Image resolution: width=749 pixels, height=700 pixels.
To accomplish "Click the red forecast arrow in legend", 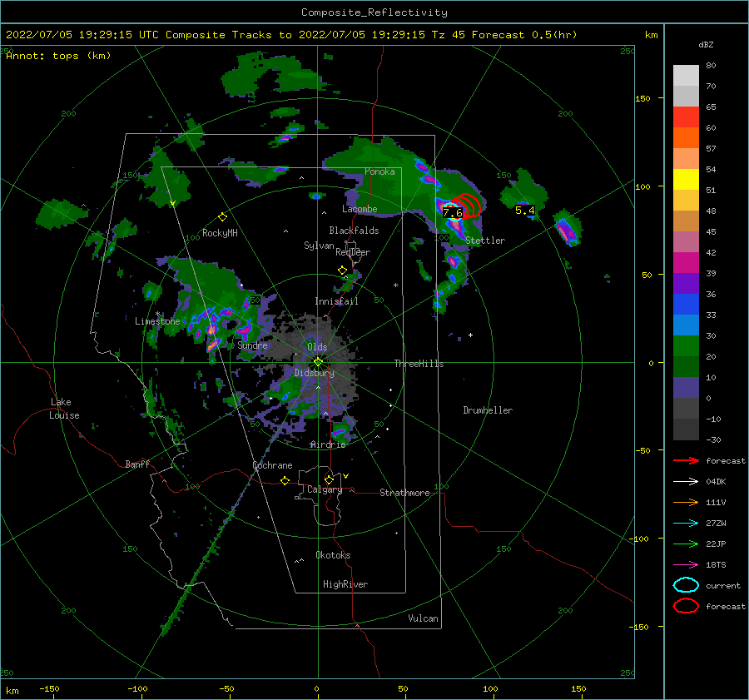I will coord(686,460).
